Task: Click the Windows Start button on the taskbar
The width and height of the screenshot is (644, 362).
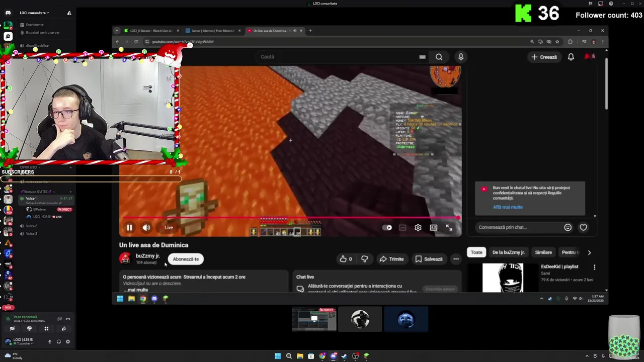Action: (277, 356)
